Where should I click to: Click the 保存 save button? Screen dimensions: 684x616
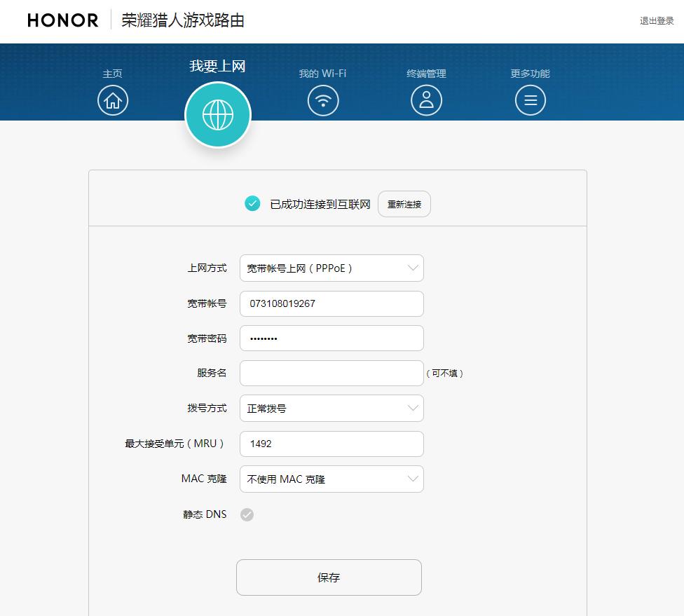coord(329,577)
